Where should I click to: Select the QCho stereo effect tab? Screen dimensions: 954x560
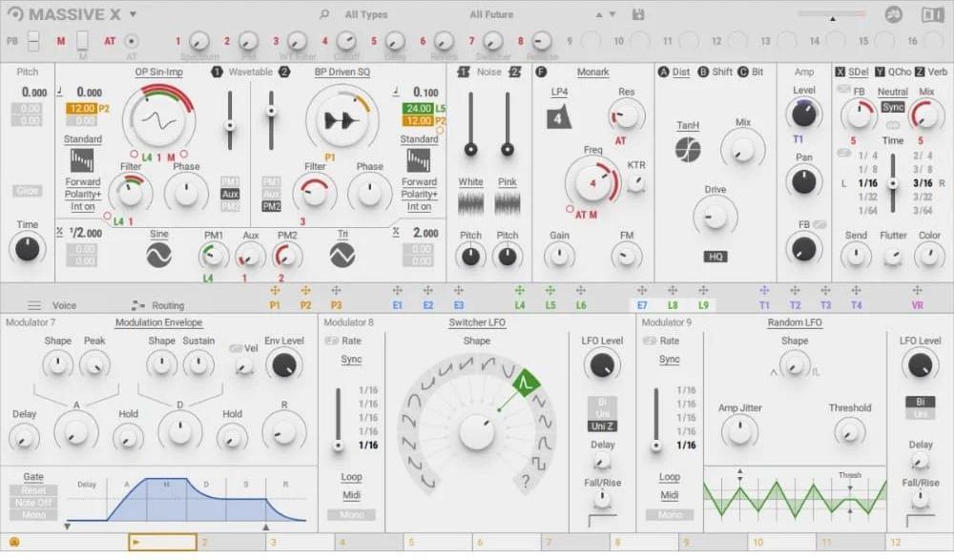coord(900,72)
